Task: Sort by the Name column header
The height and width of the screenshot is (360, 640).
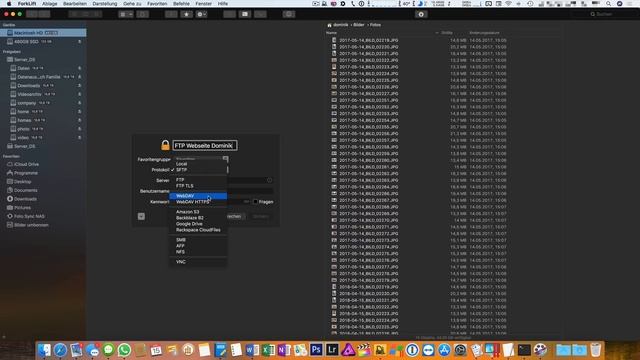Action: tap(331, 33)
